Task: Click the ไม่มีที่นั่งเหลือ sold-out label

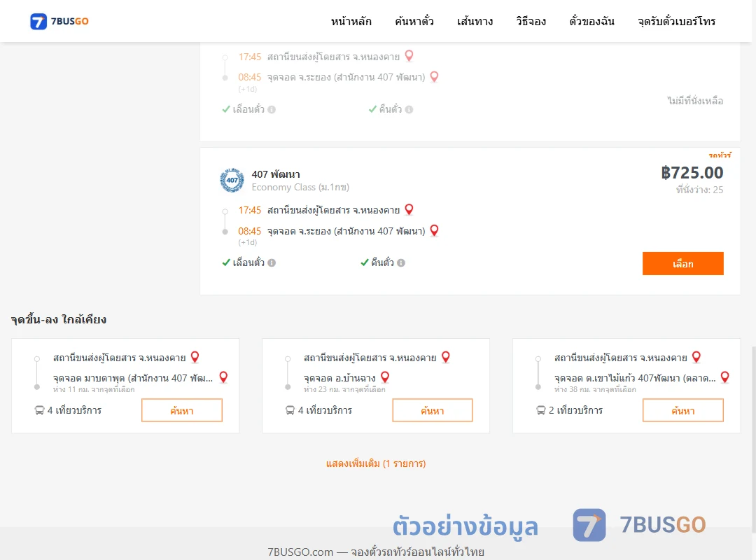Action: (x=695, y=101)
